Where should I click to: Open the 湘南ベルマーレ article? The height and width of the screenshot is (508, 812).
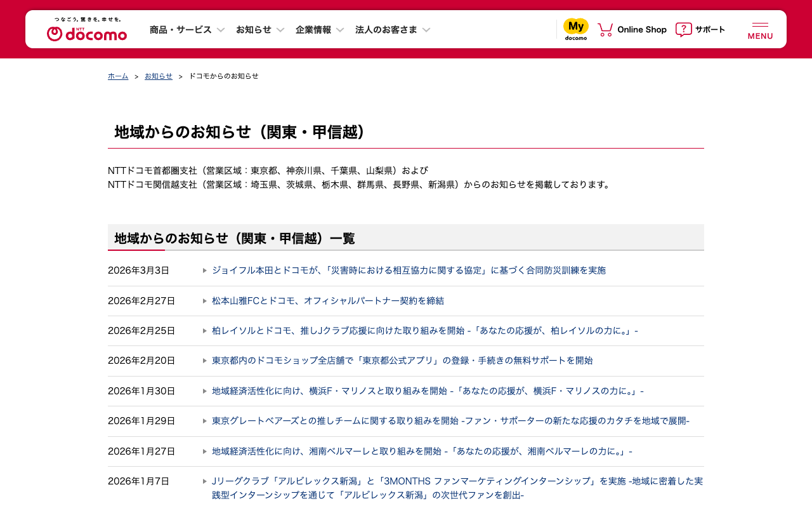(x=422, y=451)
